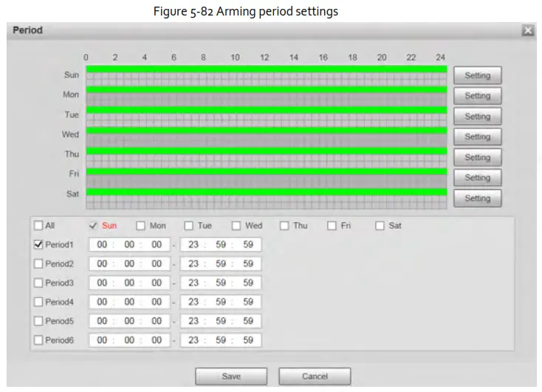Viewport: 542px width, 392px height.
Task: Check the Wed checkbox
Action: tap(236, 226)
